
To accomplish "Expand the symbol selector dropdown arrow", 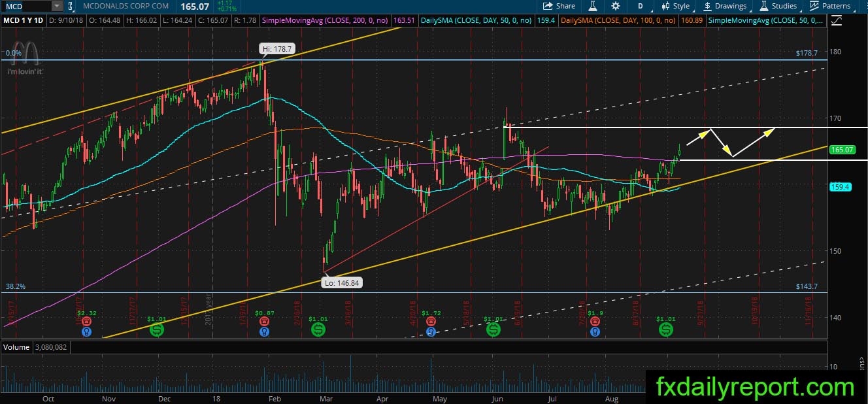I will pos(57,6).
